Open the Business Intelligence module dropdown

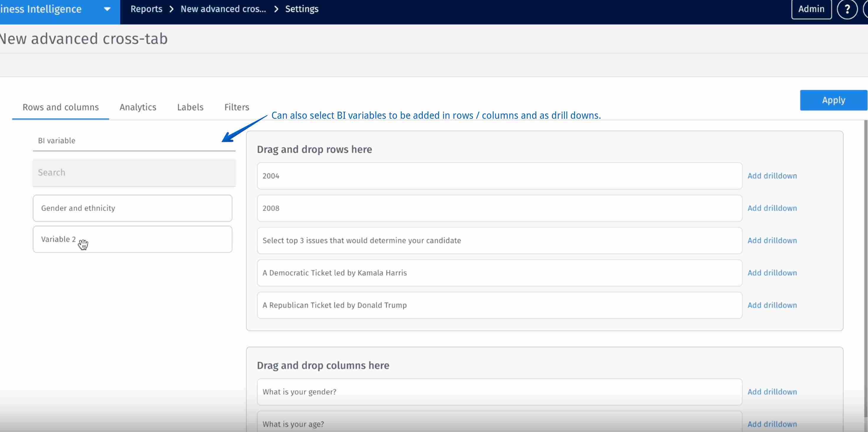pos(107,9)
